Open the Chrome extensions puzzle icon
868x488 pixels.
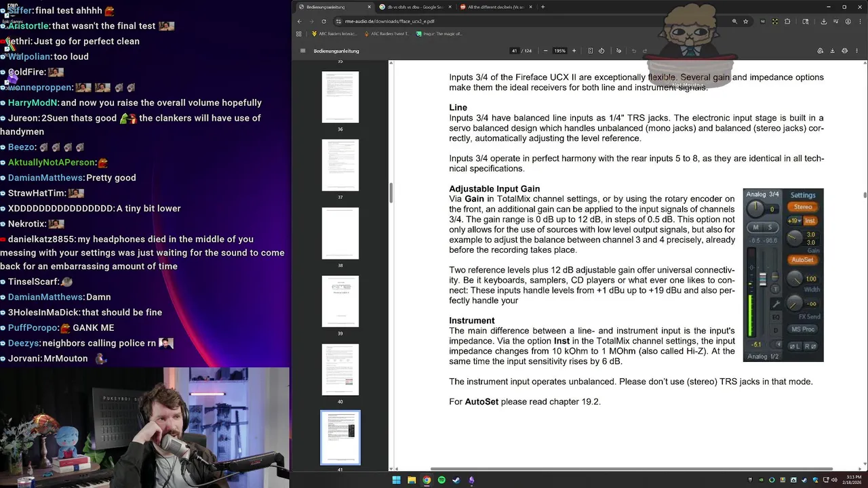pyautogui.click(x=787, y=21)
